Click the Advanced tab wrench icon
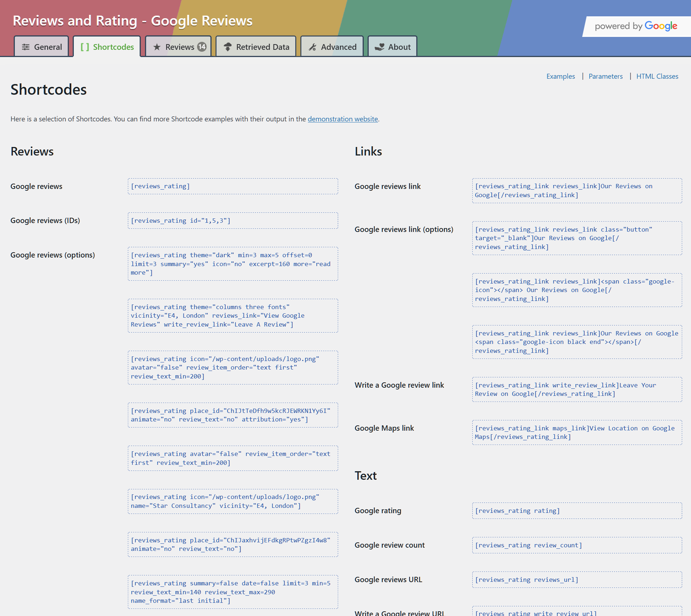 (312, 47)
